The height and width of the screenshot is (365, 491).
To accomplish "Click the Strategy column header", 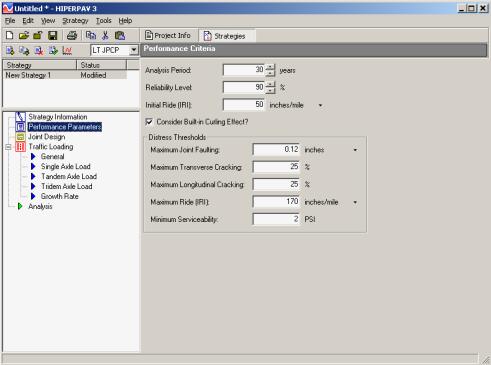I will pos(40,65).
